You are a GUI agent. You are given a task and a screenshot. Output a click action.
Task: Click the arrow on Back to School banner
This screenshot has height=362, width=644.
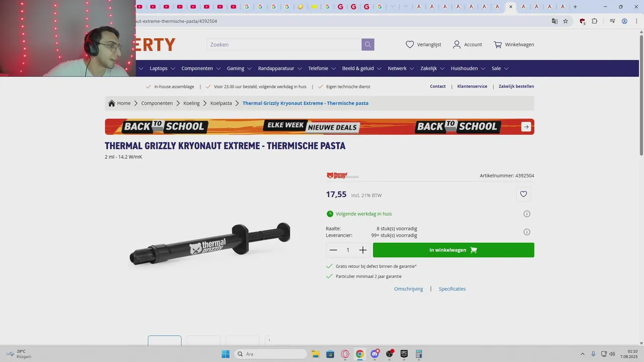point(526,127)
